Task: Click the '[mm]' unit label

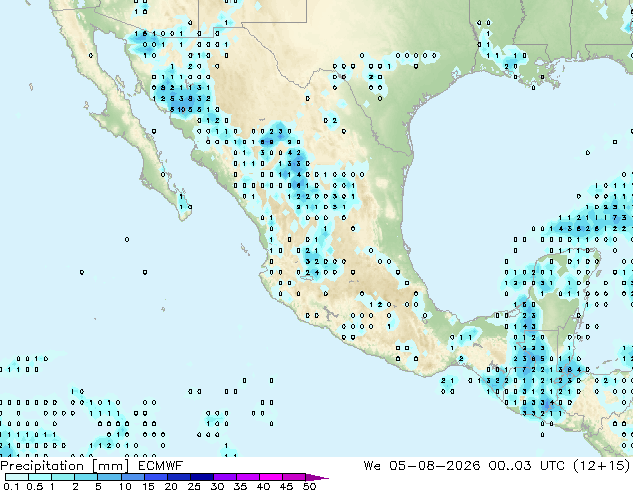Action: (x=110, y=466)
